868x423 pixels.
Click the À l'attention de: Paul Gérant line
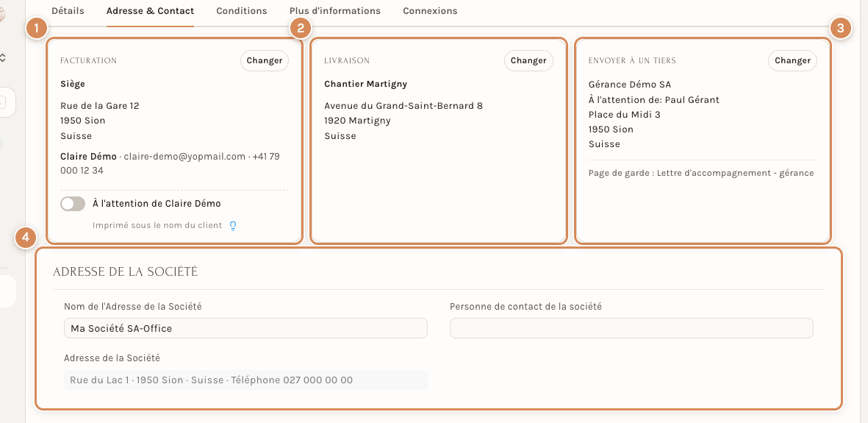pyautogui.click(x=654, y=100)
